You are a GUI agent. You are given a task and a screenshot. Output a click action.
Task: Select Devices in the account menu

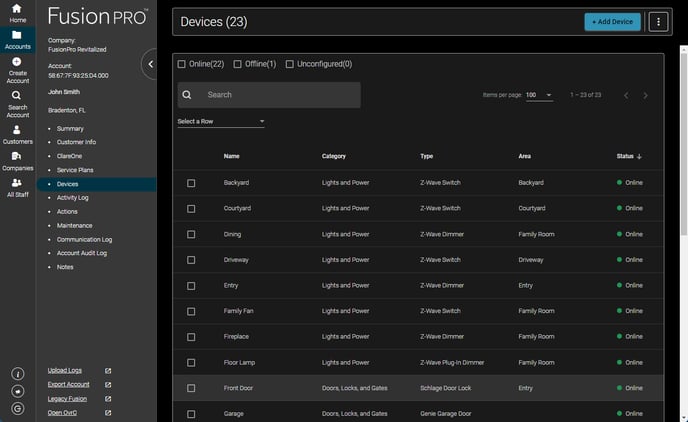click(x=97, y=184)
